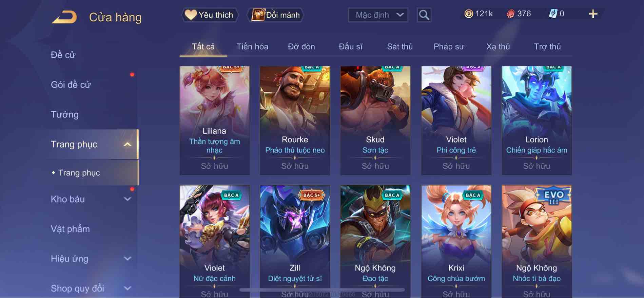Click the back arrow next to Cửa hàng
This screenshot has height=298, width=644.
click(64, 17)
